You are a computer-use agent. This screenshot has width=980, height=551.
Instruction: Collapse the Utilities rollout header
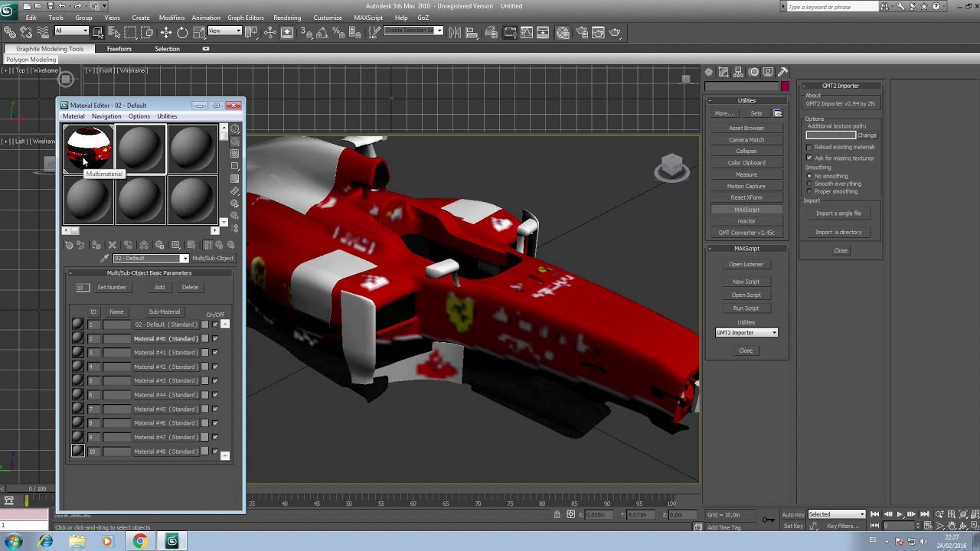pos(746,100)
